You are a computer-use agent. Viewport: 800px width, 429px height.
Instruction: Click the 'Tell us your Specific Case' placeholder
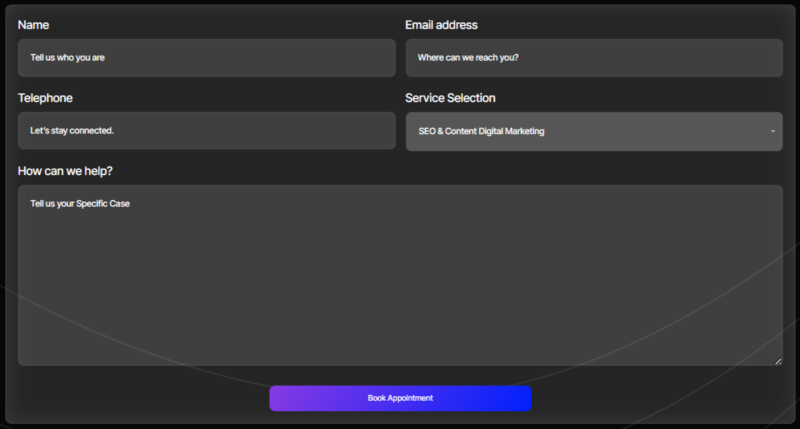(x=80, y=204)
